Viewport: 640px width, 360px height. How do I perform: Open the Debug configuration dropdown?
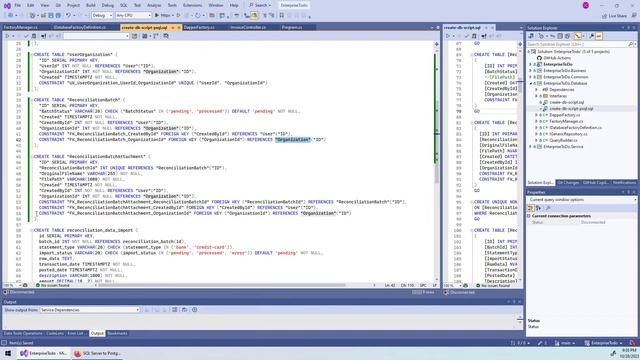tap(102, 15)
